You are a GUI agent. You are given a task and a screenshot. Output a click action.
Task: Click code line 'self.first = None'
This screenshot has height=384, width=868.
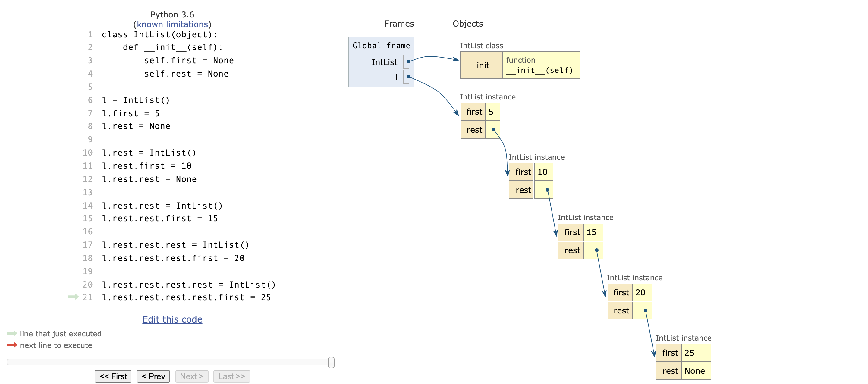pyautogui.click(x=189, y=60)
